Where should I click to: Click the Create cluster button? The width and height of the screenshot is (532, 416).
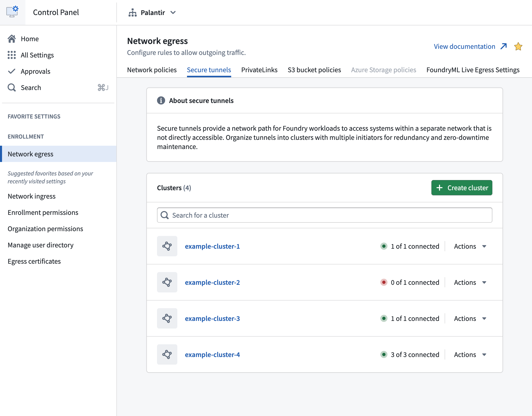[x=462, y=188]
